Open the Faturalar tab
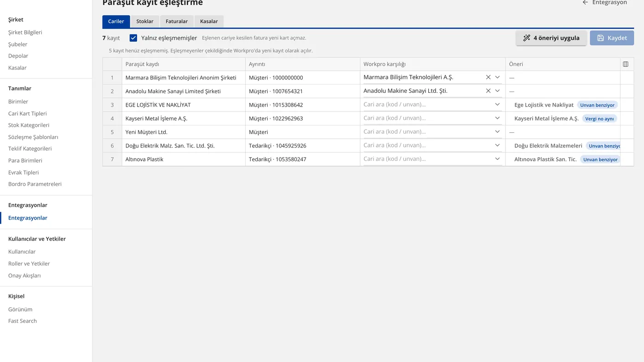 click(177, 22)
